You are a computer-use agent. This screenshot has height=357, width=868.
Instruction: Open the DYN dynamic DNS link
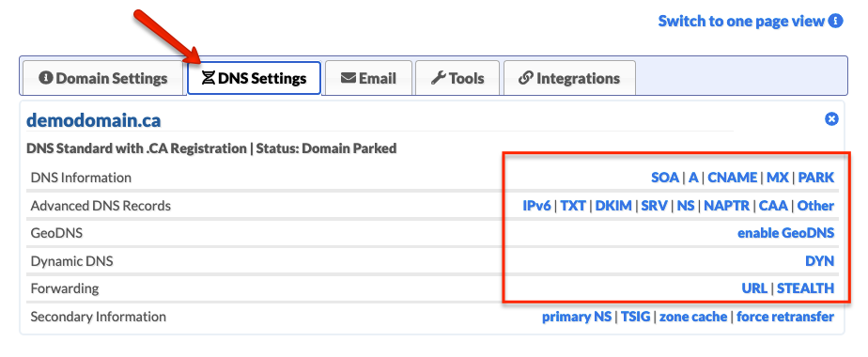click(x=820, y=260)
